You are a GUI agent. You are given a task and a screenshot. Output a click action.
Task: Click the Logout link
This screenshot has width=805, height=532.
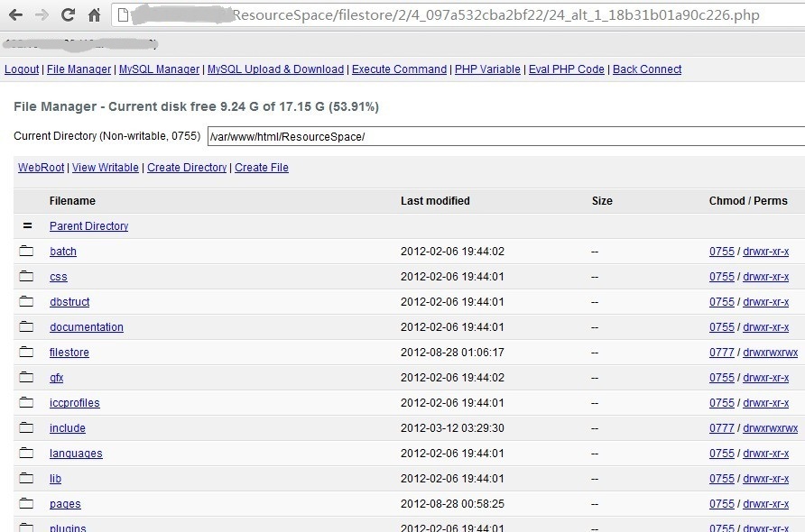point(22,69)
